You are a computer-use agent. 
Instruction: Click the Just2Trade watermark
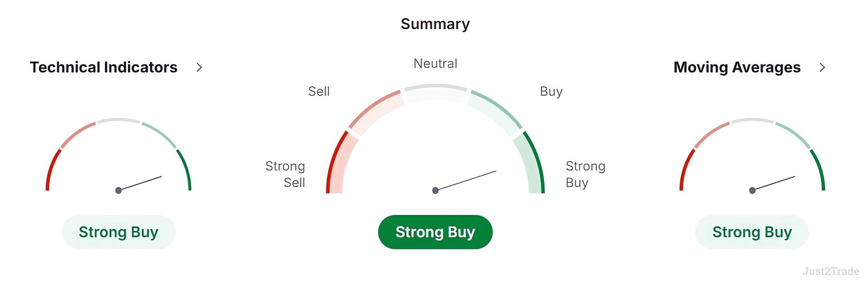click(831, 271)
